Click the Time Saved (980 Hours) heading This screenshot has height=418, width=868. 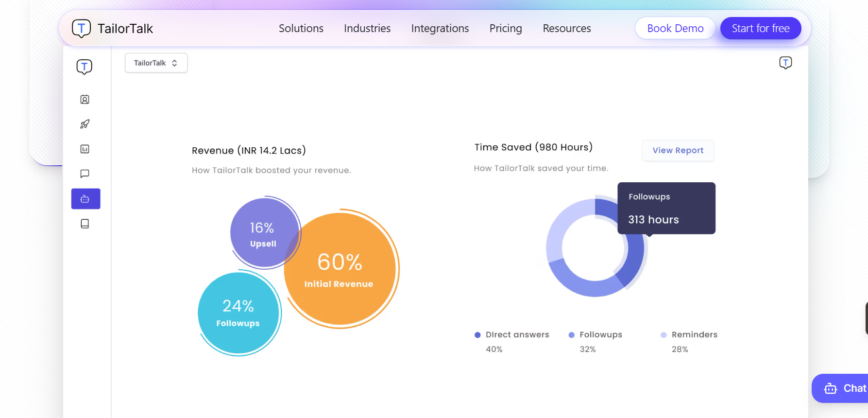coord(533,147)
